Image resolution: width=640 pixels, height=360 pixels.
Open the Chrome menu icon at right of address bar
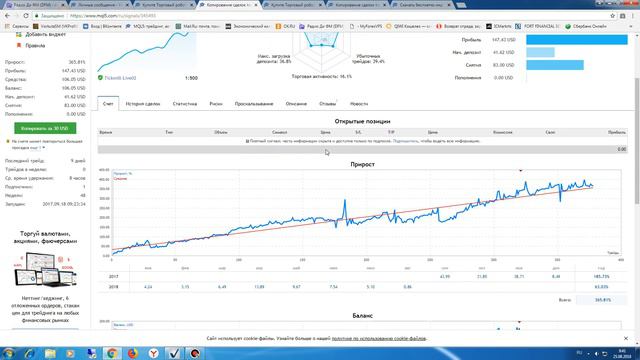(633, 16)
